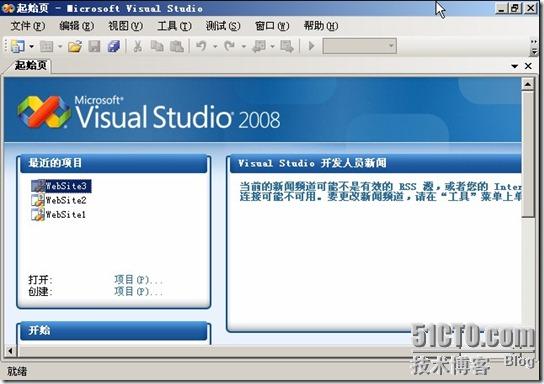The image size is (544, 384).
Task: Click the Visual Studio 2008 logo
Action: coord(149,113)
